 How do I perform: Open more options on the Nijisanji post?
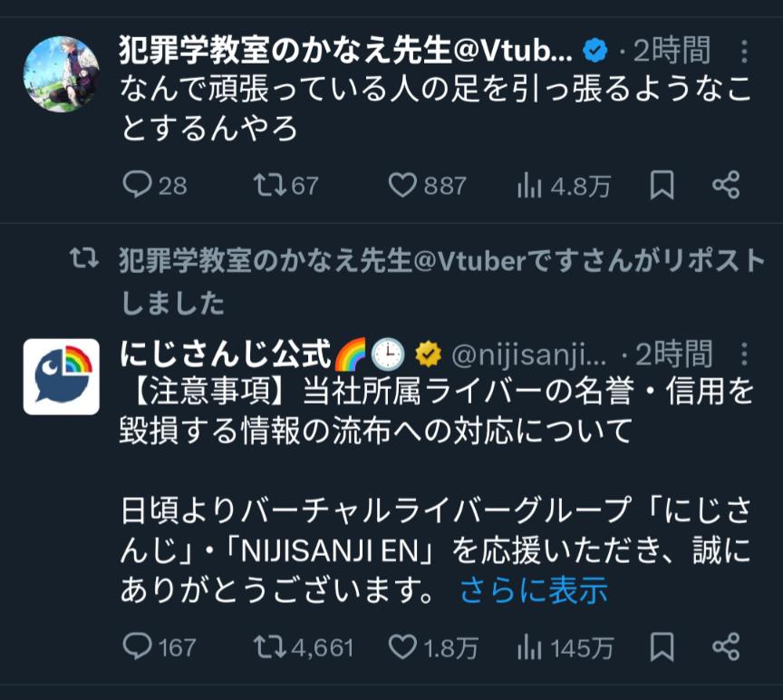744,354
